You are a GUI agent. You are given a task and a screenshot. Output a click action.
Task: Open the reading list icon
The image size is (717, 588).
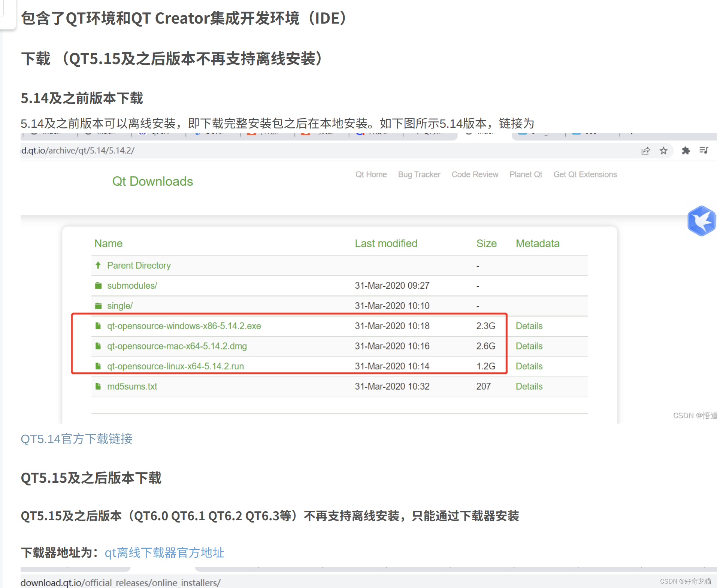click(704, 150)
